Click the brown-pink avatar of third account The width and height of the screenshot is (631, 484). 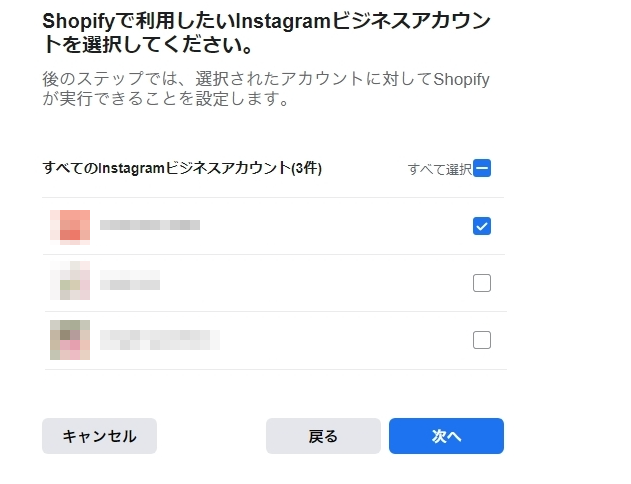[x=70, y=340]
